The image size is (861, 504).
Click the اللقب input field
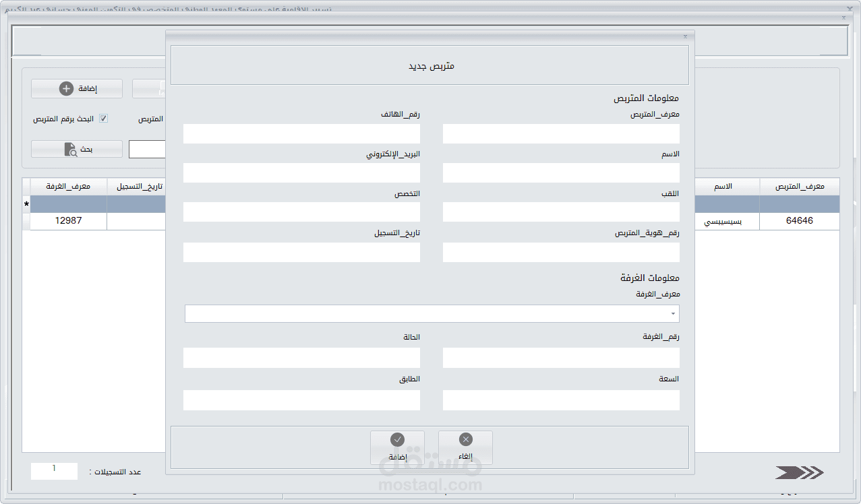pyautogui.click(x=561, y=212)
